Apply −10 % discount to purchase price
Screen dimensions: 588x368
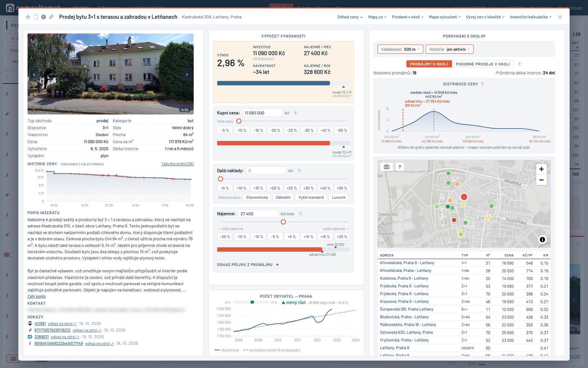click(241, 130)
